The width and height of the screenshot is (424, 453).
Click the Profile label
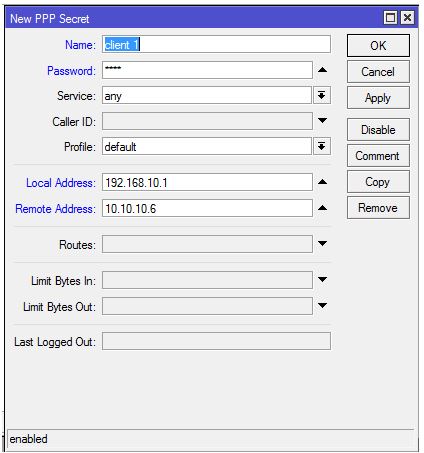tap(80, 147)
